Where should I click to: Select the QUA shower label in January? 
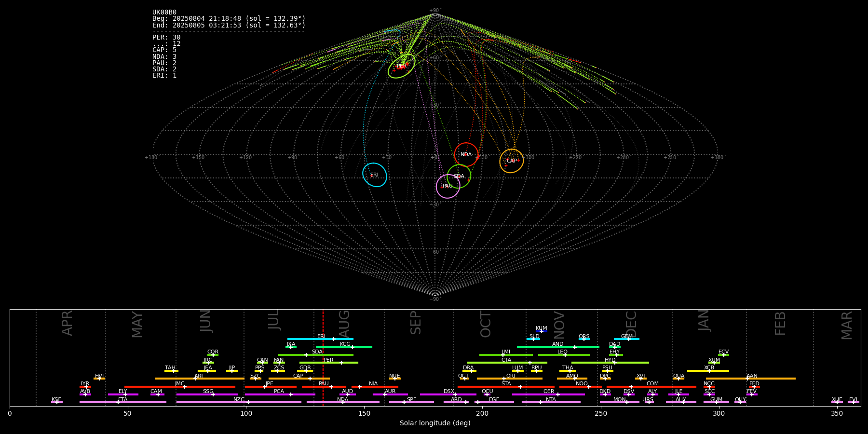(678, 376)
